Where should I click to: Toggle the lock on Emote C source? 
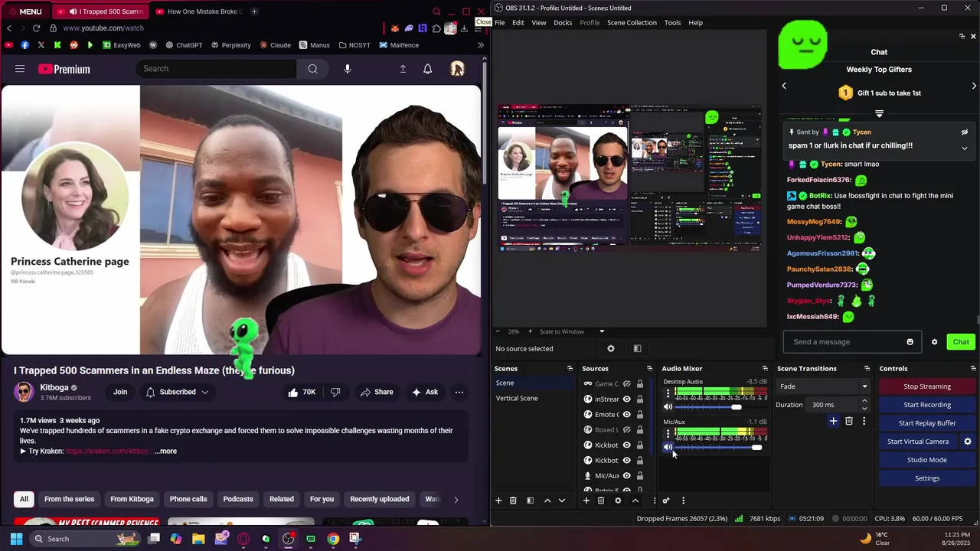click(639, 415)
